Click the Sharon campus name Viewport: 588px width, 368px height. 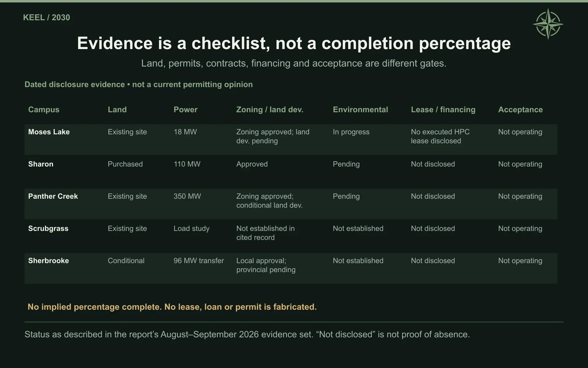pos(41,164)
